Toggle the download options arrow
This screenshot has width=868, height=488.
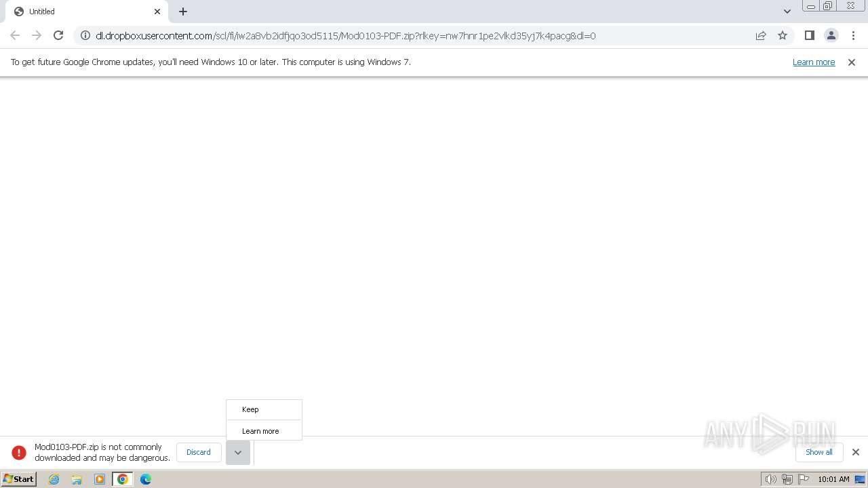coord(238,452)
